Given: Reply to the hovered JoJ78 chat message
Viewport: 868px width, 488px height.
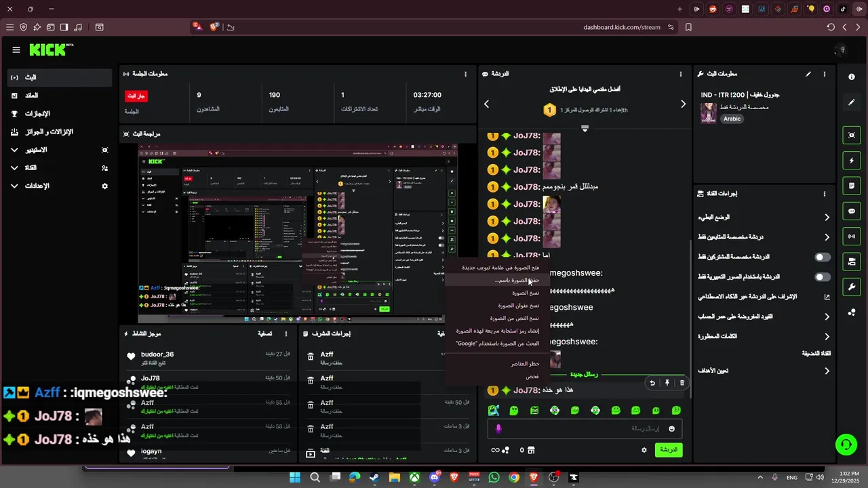Looking at the screenshot, I should pyautogui.click(x=652, y=383).
